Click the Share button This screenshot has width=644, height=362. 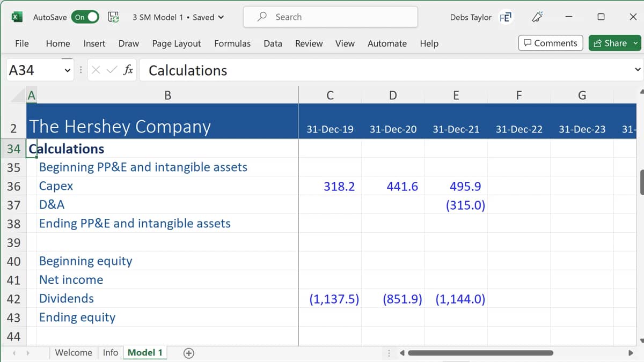pyautogui.click(x=616, y=43)
